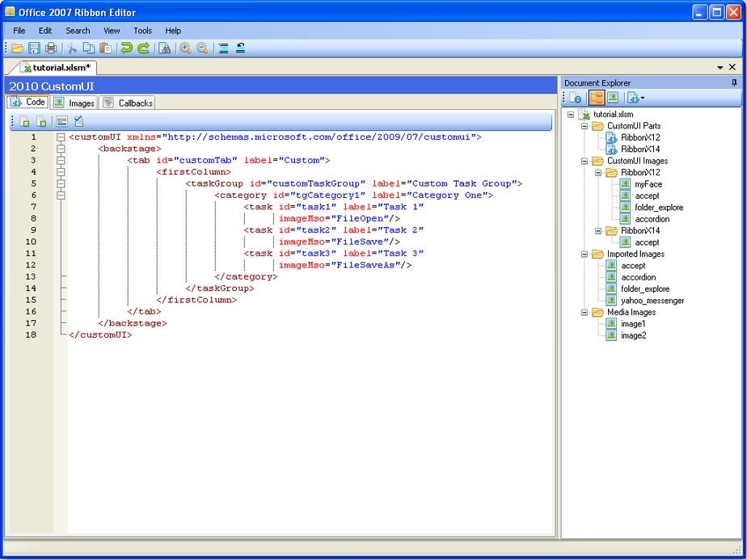Collapse the Media Images folder node
The width and height of the screenshot is (747, 560).
point(585,313)
